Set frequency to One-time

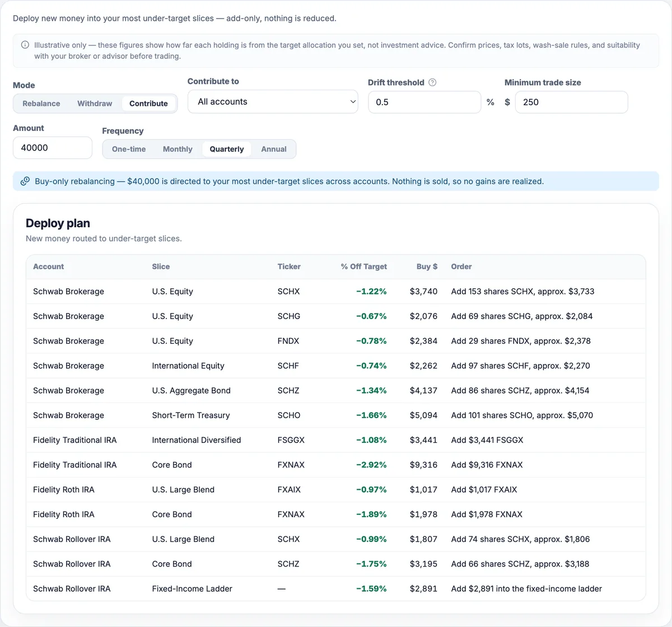(129, 149)
